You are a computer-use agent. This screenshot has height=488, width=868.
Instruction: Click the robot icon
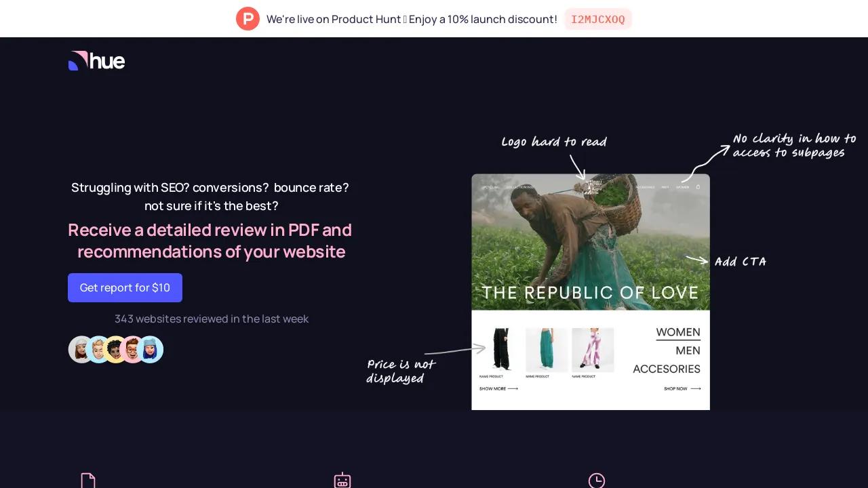pyautogui.click(x=342, y=481)
